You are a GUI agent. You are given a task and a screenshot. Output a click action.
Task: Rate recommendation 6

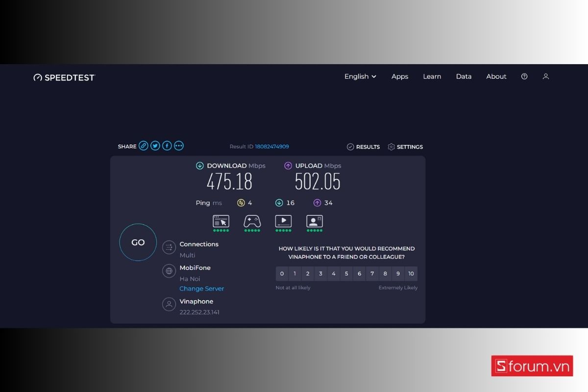tap(359, 274)
